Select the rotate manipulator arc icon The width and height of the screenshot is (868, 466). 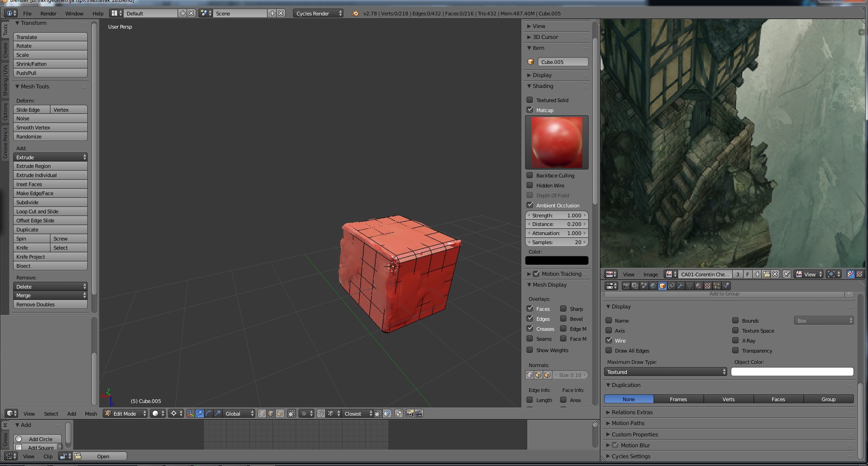208,413
